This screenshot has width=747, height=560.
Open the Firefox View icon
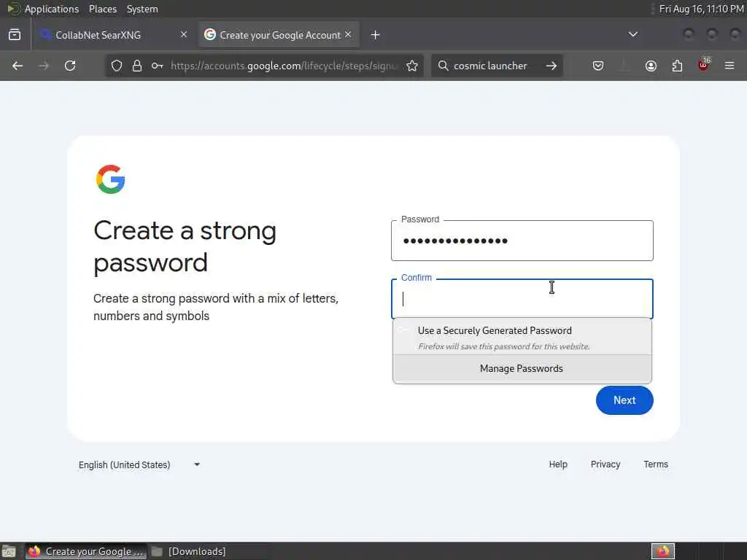(x=15, y=35)
